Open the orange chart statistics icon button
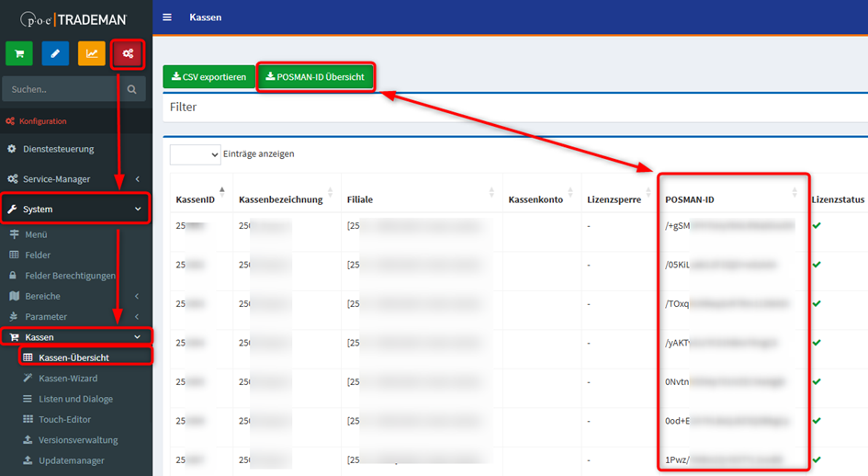The image size is (868, 476). (91, 54)
